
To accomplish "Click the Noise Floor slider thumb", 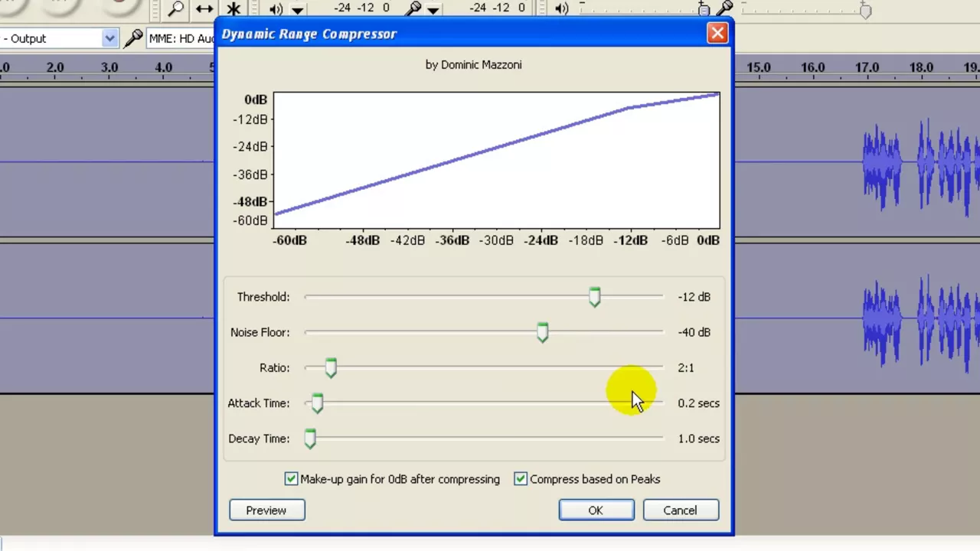I will (542, 332).
